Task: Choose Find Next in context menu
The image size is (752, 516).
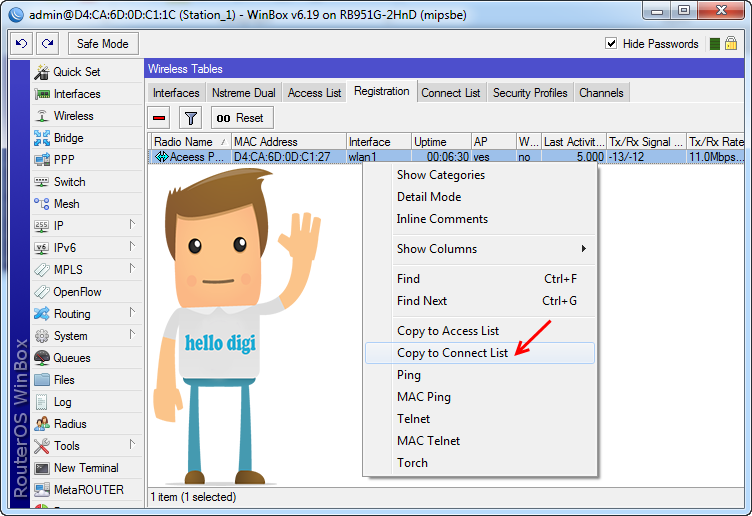Action: point(480,301)
